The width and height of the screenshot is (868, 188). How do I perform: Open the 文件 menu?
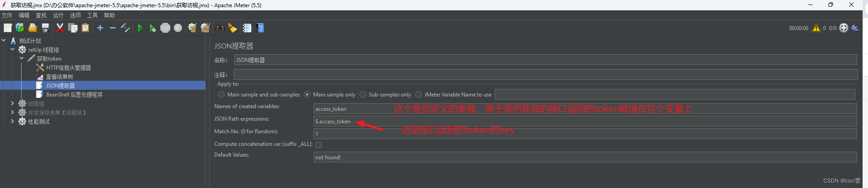(7, 15)
